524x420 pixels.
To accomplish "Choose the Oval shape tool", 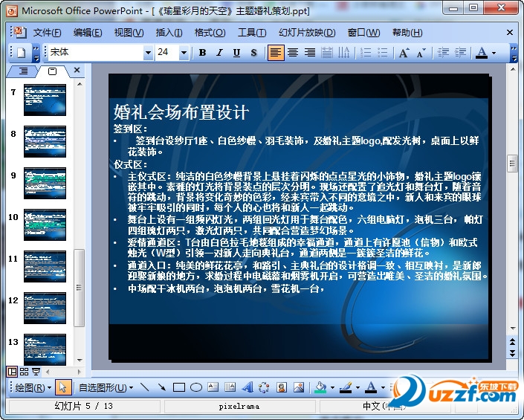I will [x=196, y=387].
